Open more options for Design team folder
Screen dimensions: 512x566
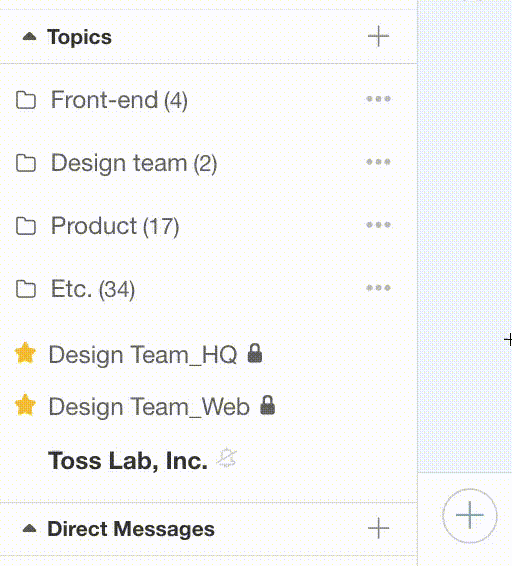pos(378,162)
